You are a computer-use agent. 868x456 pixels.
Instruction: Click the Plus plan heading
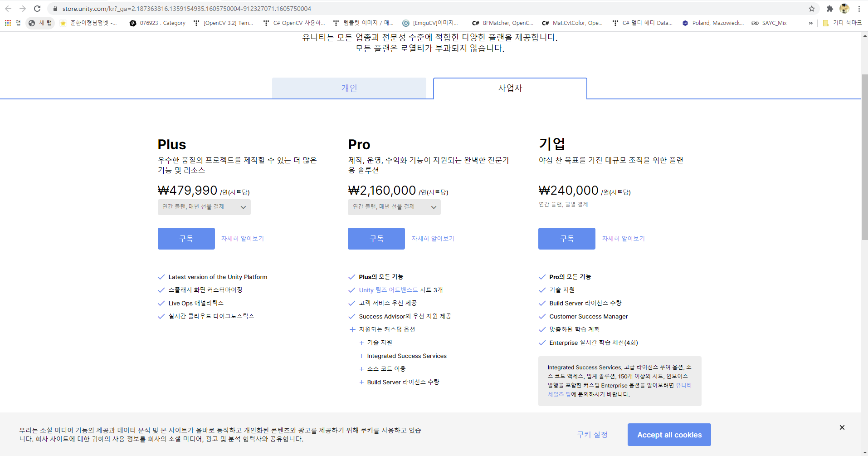[x=172, y=145]
